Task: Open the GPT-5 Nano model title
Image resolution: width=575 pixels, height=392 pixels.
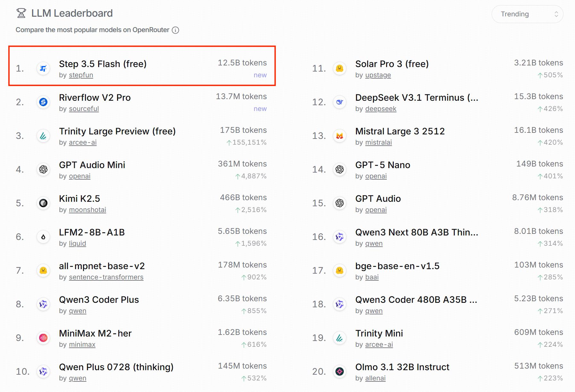Action: [383, 165]
